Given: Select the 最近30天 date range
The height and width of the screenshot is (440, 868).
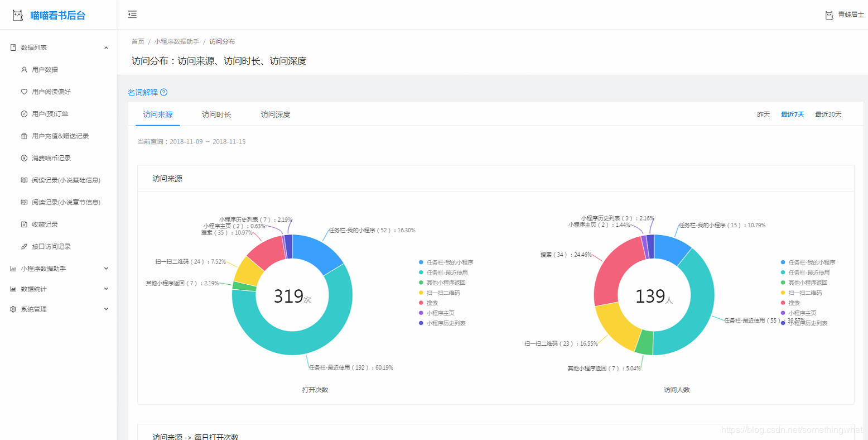Looking at the screenshot, I should click(x=828, y=114).
